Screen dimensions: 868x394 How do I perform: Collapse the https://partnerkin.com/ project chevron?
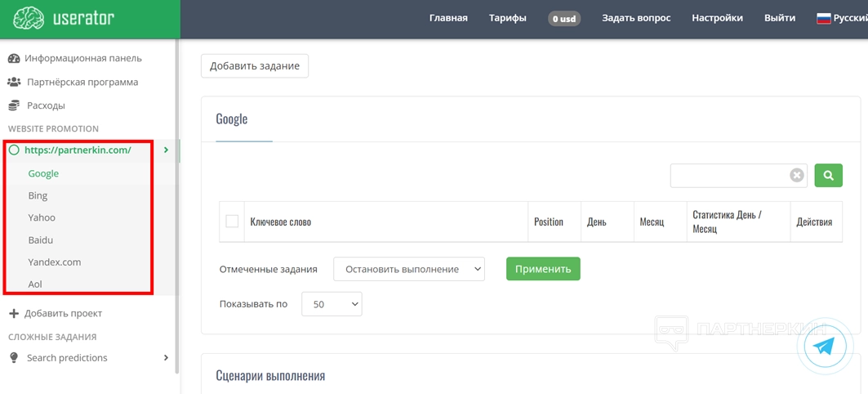point(166,150)
